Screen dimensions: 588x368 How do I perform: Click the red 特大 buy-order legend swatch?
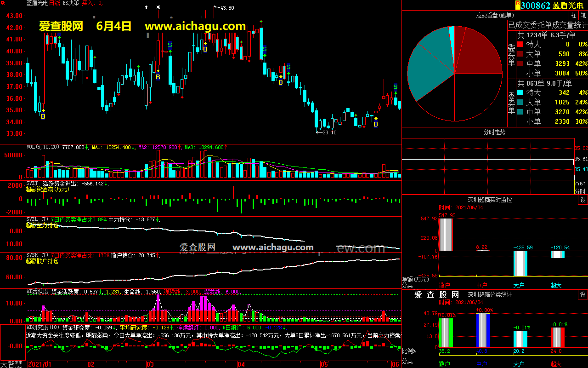(x=520, y=45)
